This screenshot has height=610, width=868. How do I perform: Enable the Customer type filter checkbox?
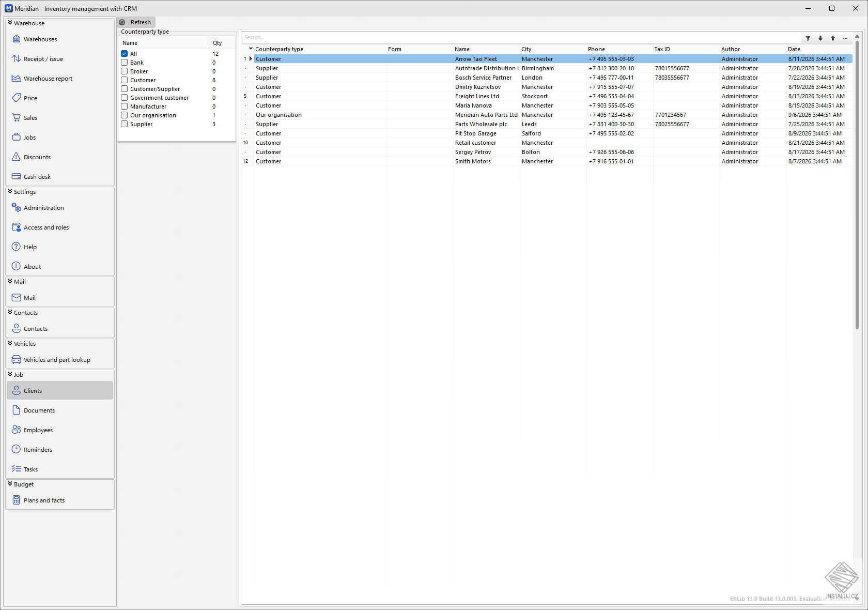[125, 80]
